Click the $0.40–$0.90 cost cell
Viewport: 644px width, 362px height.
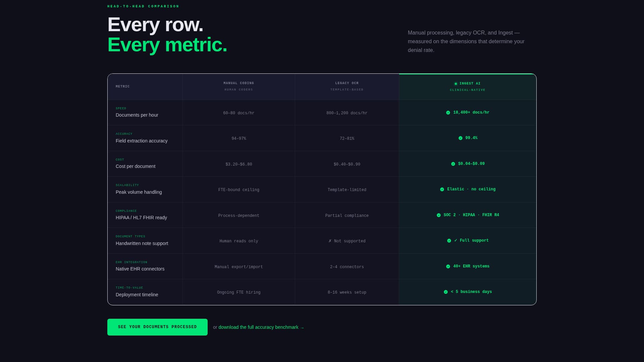pos(347,165)
